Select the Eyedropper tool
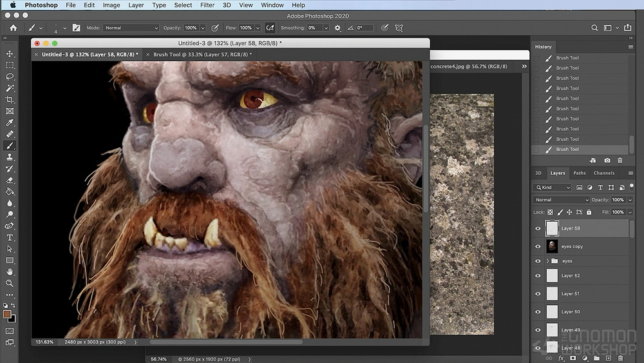The image size is (644, 363). [x=10, y=123]
